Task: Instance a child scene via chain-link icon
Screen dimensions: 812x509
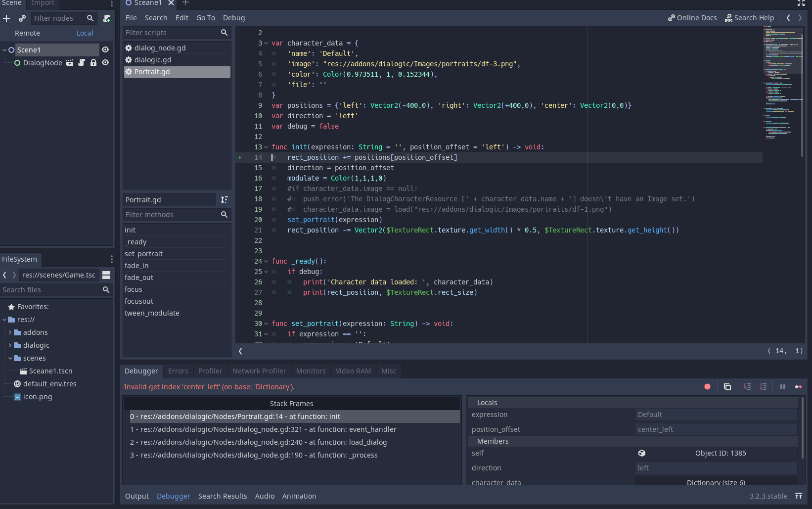Action: pos(22,18)
